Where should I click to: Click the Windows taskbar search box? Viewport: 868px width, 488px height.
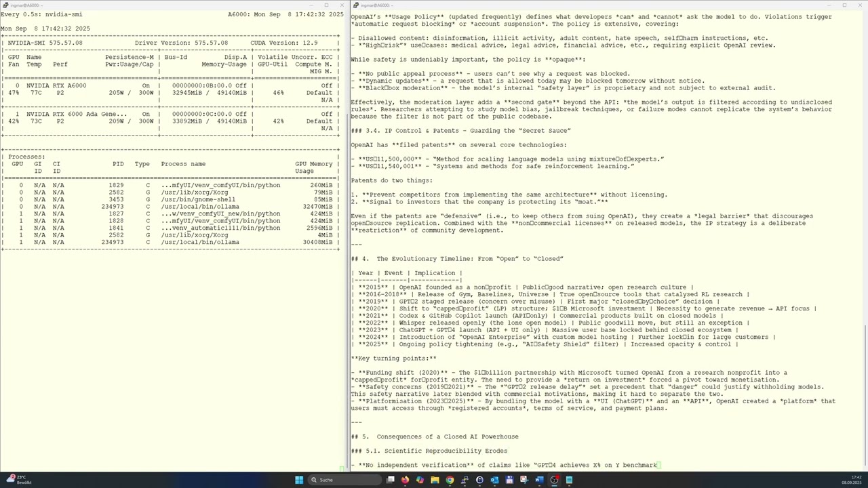tap(344, 480)
